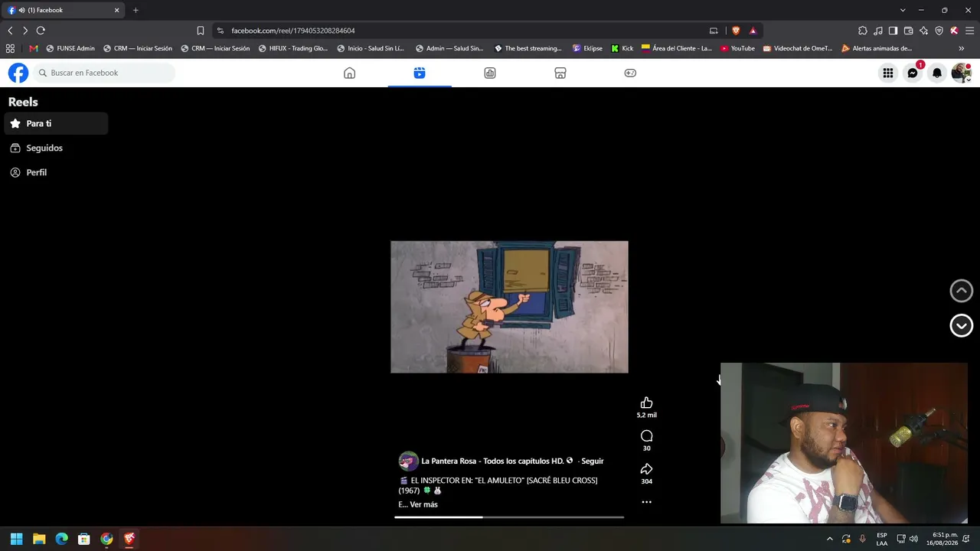
Task: Click La Pantera Rosa page avatar
Action: pyautogui.click(x=408, y=461)
